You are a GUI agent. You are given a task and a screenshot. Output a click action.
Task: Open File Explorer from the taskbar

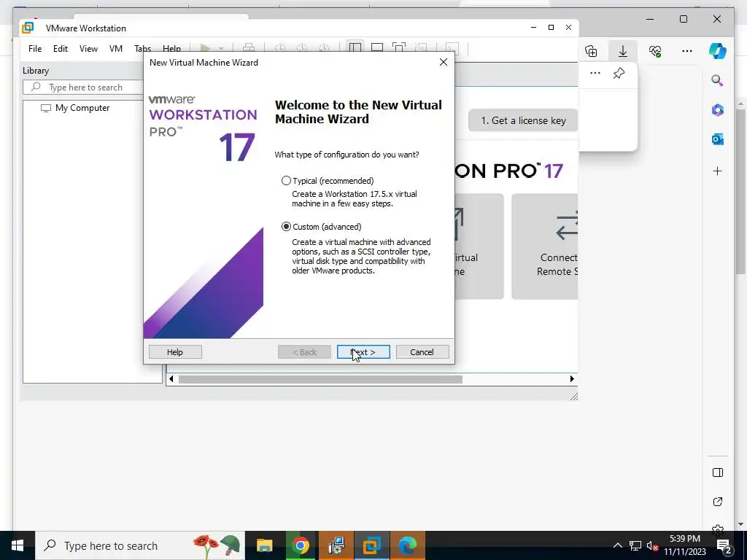[264, 545]
